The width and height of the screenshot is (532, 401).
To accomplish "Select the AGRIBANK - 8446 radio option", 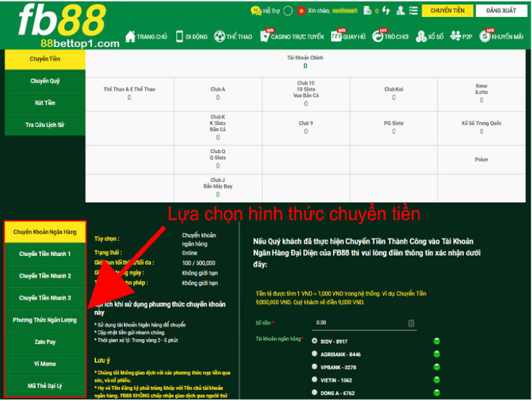I will tap(314, 354).
